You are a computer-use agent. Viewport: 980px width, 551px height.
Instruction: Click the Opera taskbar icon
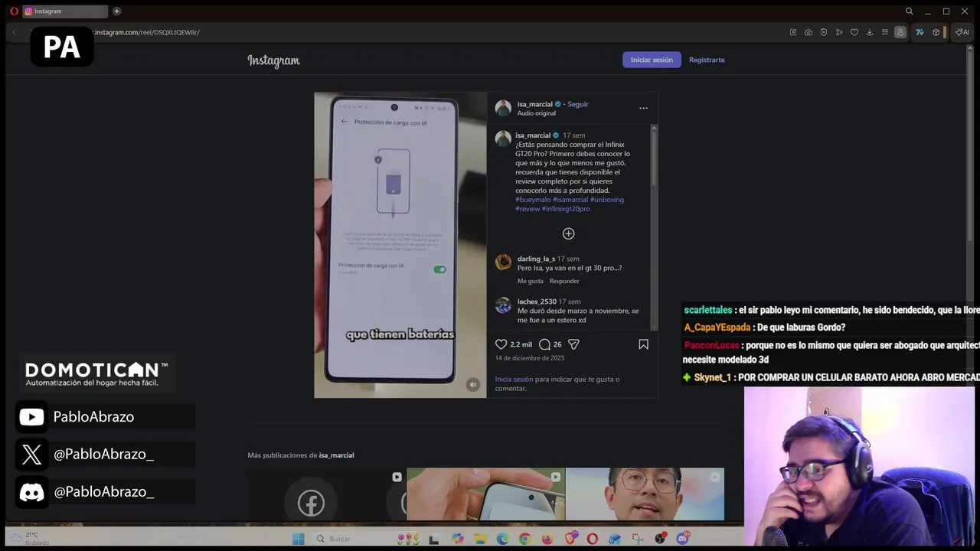click(592, 539)
